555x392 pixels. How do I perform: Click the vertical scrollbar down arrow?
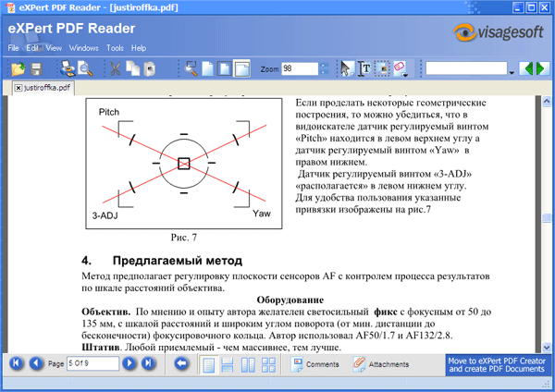(x=547, y=348)
